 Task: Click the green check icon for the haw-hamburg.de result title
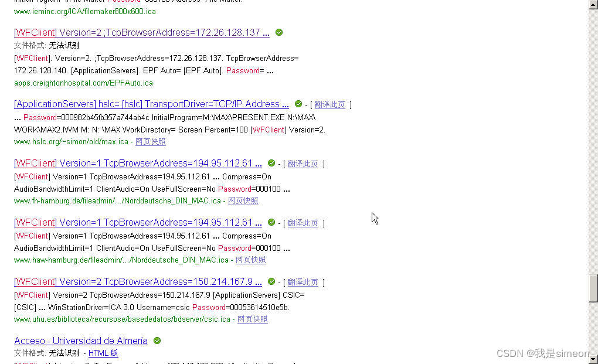[271, 222]
